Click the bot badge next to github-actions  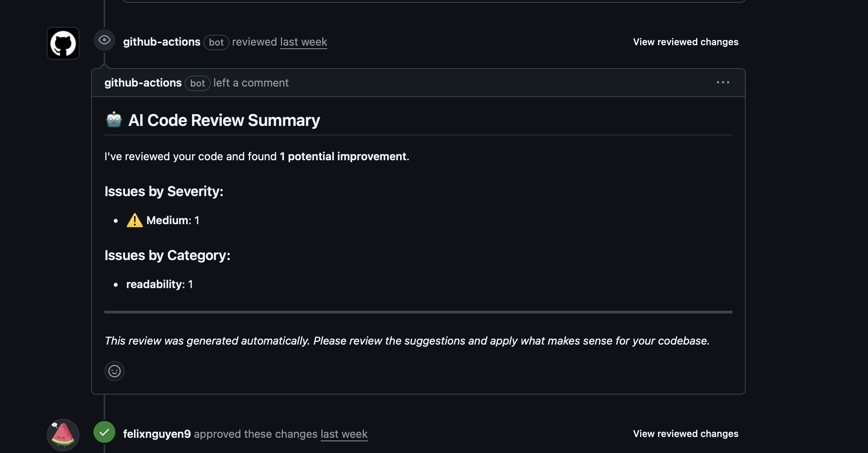[216, 42]
